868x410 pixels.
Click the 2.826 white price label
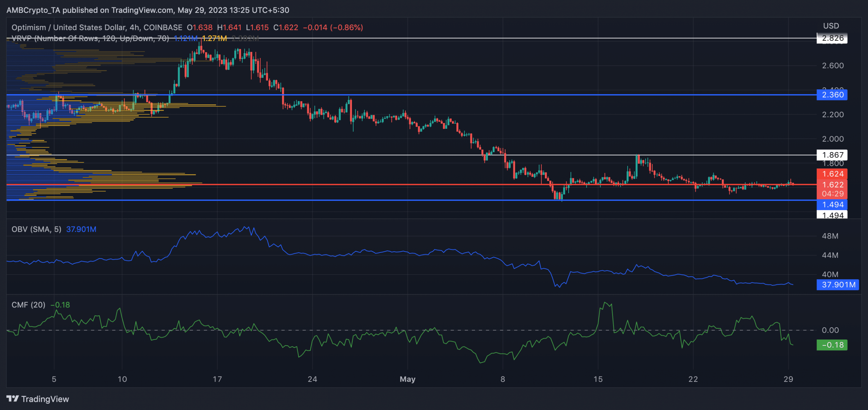tap(832, 38)
